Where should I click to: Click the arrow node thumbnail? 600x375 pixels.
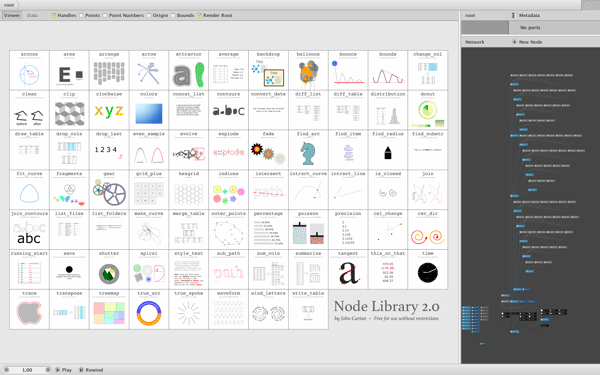pyautogui.click(x=149, y=70)
